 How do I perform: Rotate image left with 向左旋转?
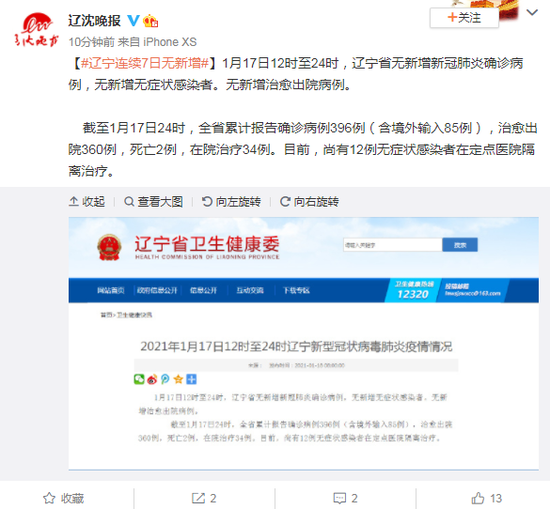click(x=231, y=202)
